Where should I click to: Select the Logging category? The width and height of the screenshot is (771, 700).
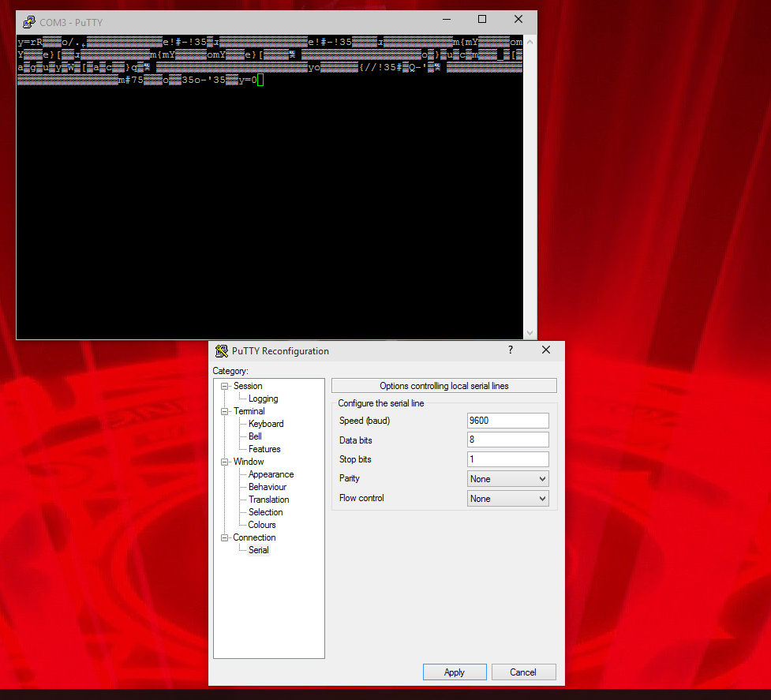[x=263, y=399]
